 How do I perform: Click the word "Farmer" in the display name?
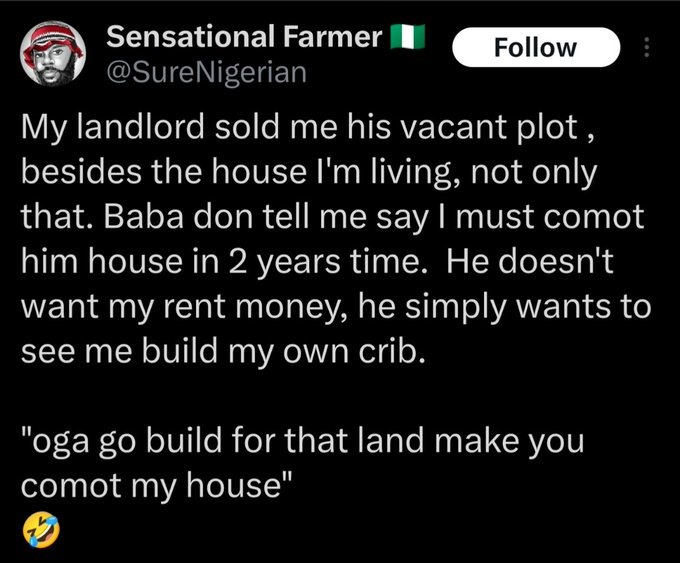pos(333,36)
